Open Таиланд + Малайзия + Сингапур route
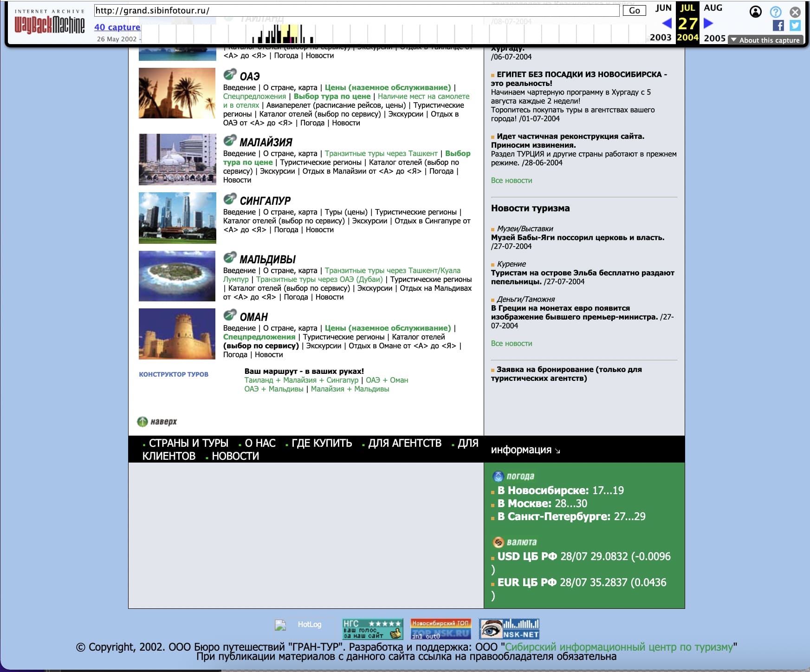This screenshot has width=810, height=672. (301, 380)
